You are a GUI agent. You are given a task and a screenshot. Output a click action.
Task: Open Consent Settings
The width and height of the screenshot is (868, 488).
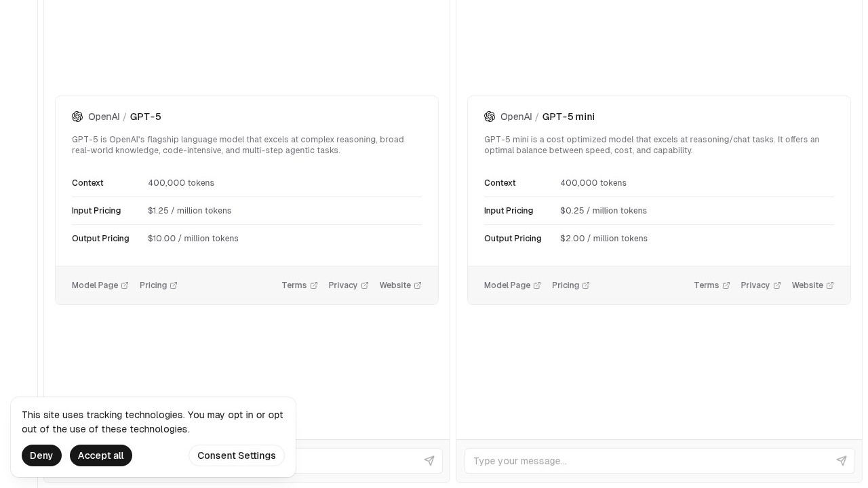tap(236, 455)
